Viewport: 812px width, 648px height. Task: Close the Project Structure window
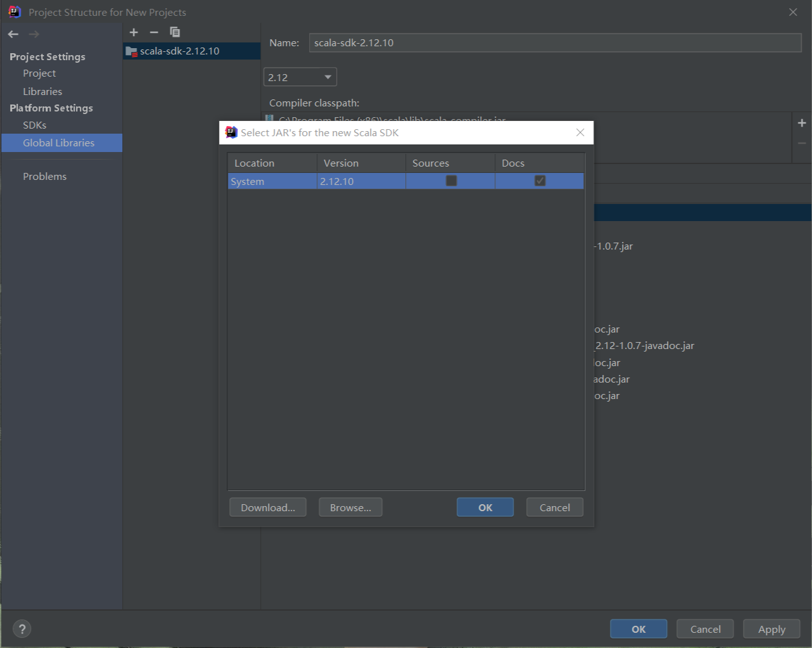[793, 12]
